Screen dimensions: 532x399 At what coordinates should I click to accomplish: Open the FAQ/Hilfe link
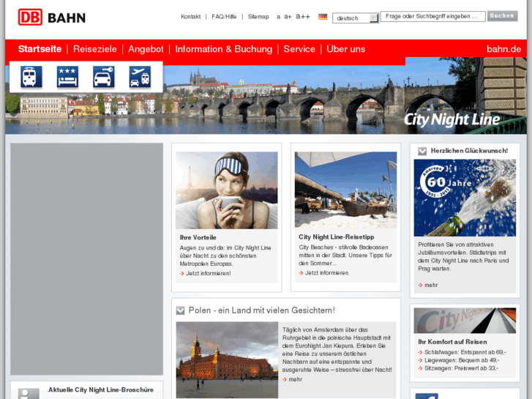coord(224,17)
